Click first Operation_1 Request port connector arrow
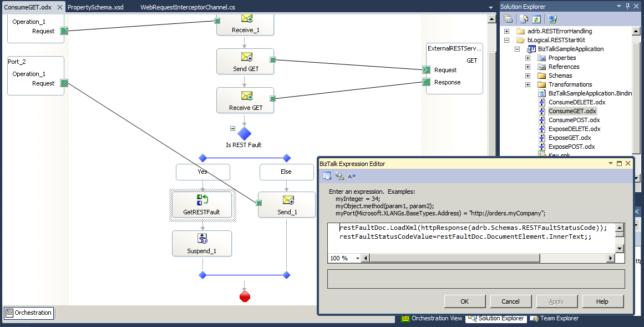 coord(64,31)
